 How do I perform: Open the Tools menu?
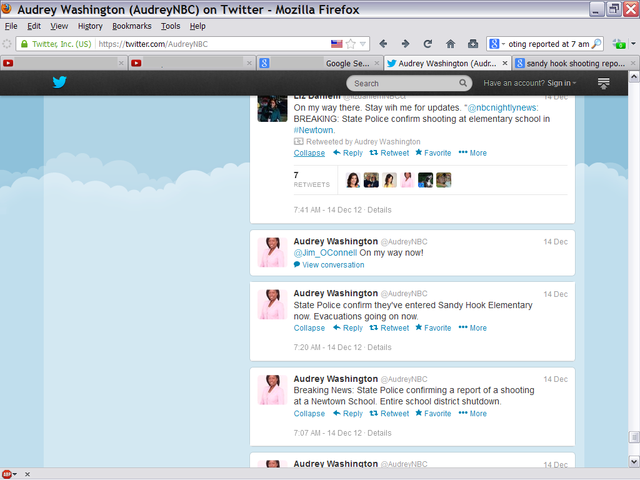pos(170,26)
